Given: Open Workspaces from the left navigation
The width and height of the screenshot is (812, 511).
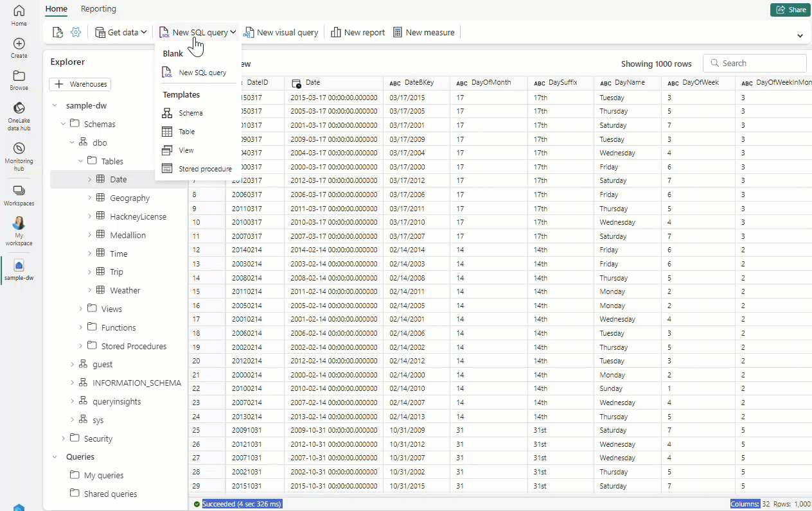Looking at the screenshot, I should (19, 195).
